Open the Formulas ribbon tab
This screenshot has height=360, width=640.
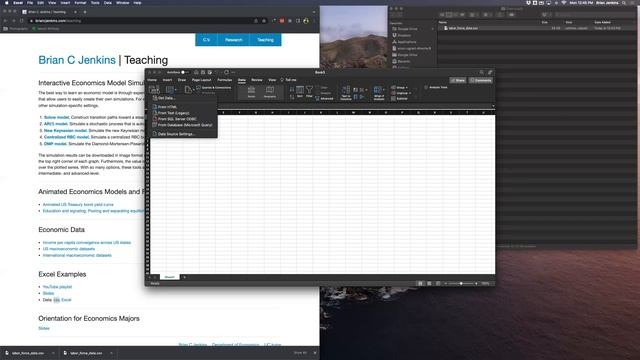[x=224, y=80]
